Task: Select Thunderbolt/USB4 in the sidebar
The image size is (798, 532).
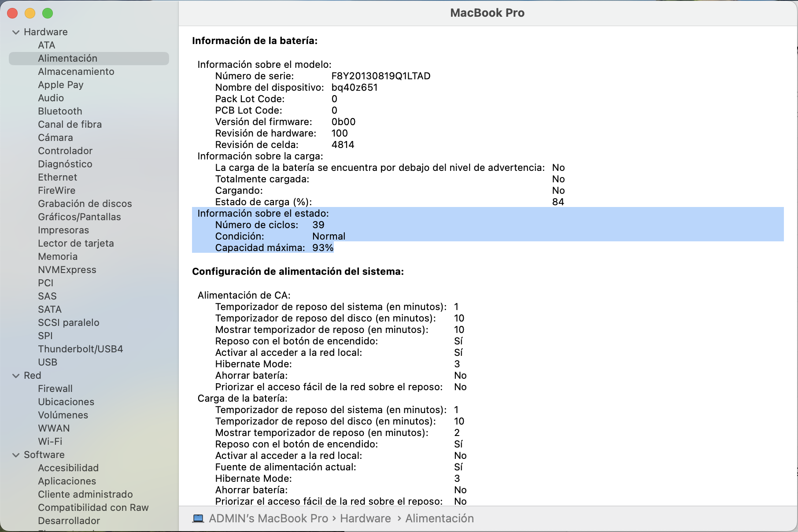Action: click(x=80, y=349)
